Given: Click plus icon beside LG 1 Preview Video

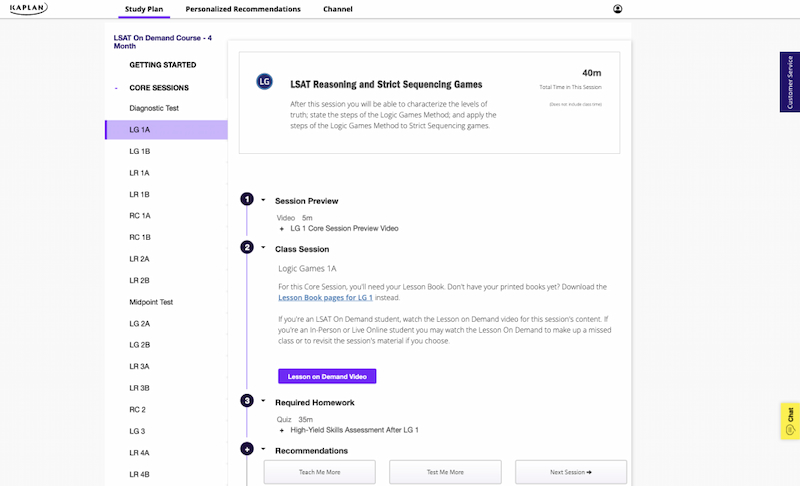Looking at the screenshot, I should tap(282, 229).
